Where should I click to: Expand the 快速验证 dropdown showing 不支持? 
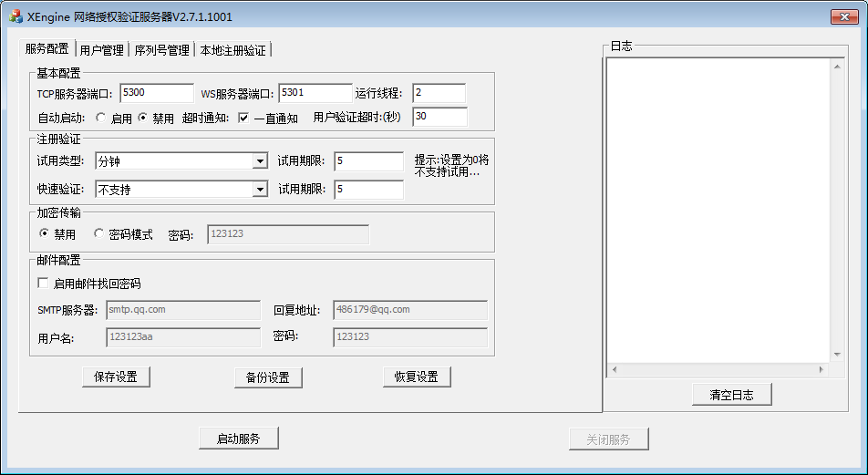(181, 190)
